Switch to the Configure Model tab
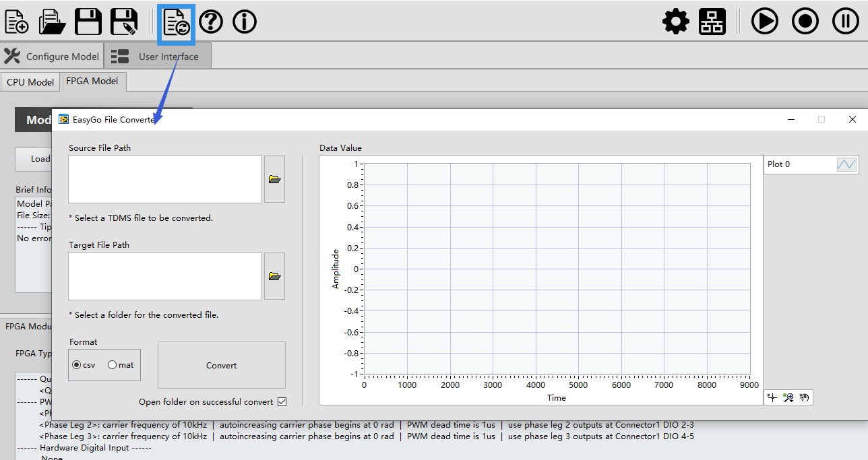The width and height of the screenshot is (868, 460). coord(51,57)
